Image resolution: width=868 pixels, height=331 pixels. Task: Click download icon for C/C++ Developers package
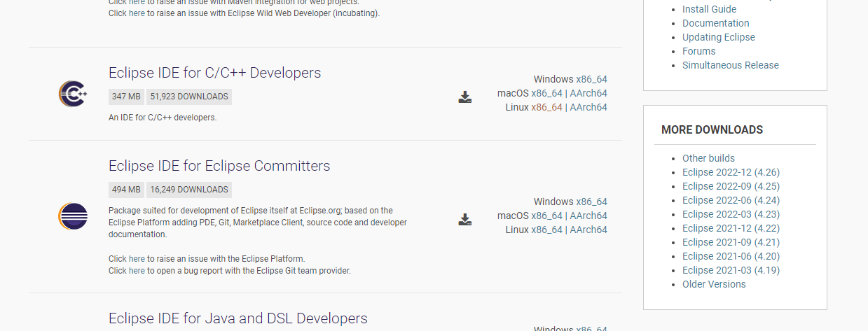click(x=464, y=97)
